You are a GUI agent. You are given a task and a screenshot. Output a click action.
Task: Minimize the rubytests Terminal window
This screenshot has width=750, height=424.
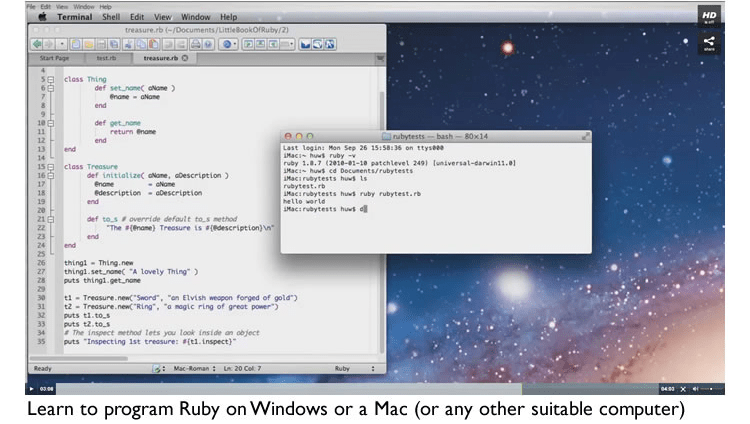point(299,136)
